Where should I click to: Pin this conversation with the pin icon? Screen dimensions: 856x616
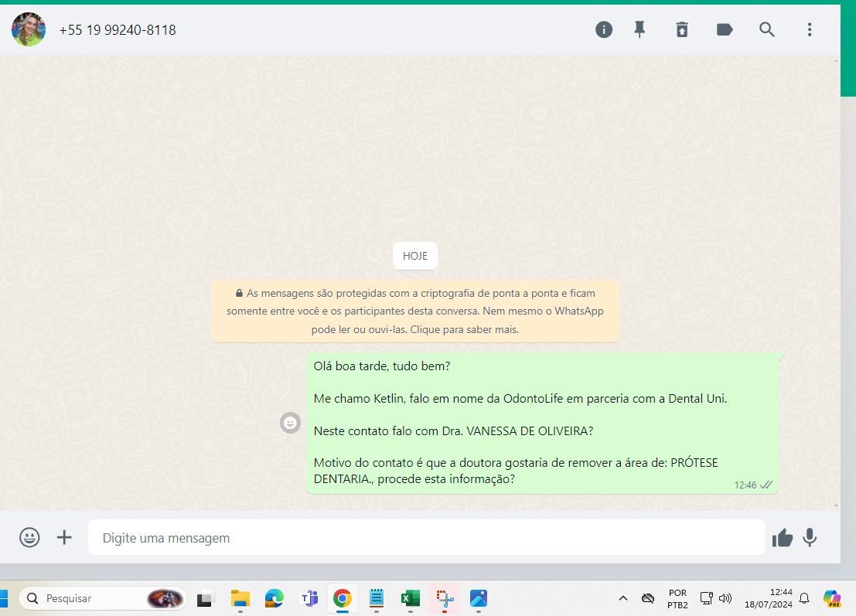coord(639,29)
